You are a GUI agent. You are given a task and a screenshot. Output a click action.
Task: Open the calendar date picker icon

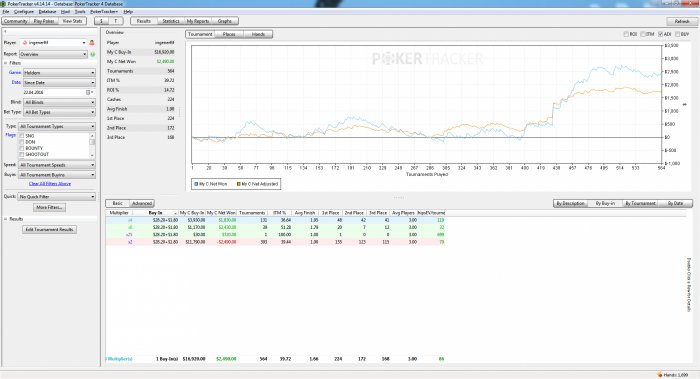[x=88, y=92]
